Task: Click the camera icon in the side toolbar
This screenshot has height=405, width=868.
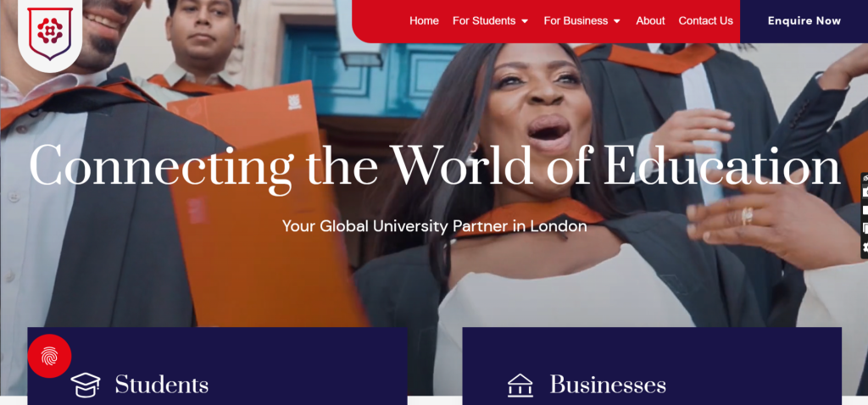Action: pos(865,191)
